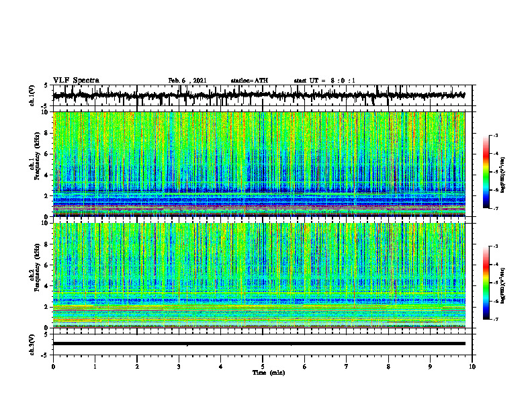Click the ch.2 frequency tick "4"
The height and width of the screenshot is (411, 532).
(47, 286)
